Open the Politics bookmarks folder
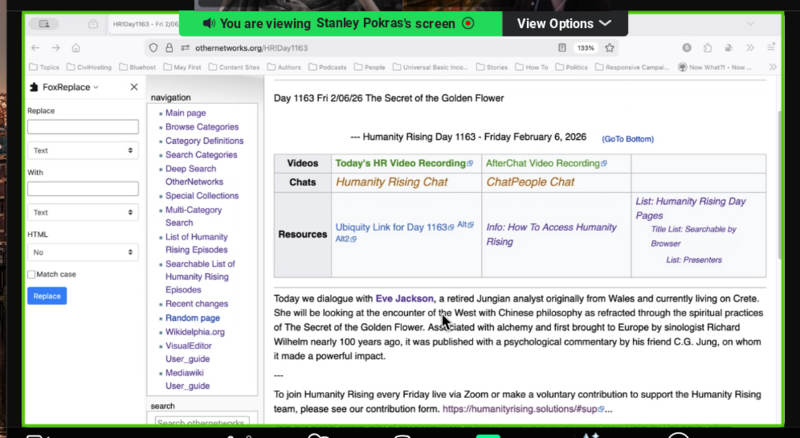Screen dimensions: 800x438 click(572, 67)
